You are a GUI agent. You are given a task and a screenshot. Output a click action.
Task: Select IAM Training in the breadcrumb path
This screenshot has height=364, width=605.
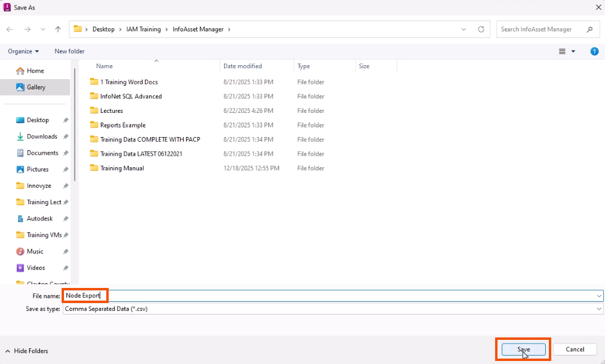(144, 29)
